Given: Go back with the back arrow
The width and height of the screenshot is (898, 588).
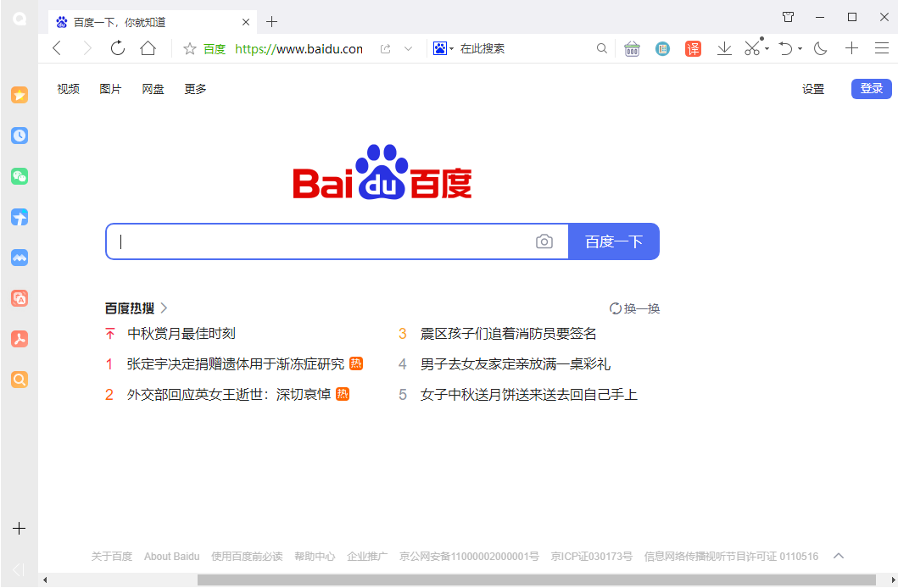Looking at the screenshot, I should click(x=57, y=48).
